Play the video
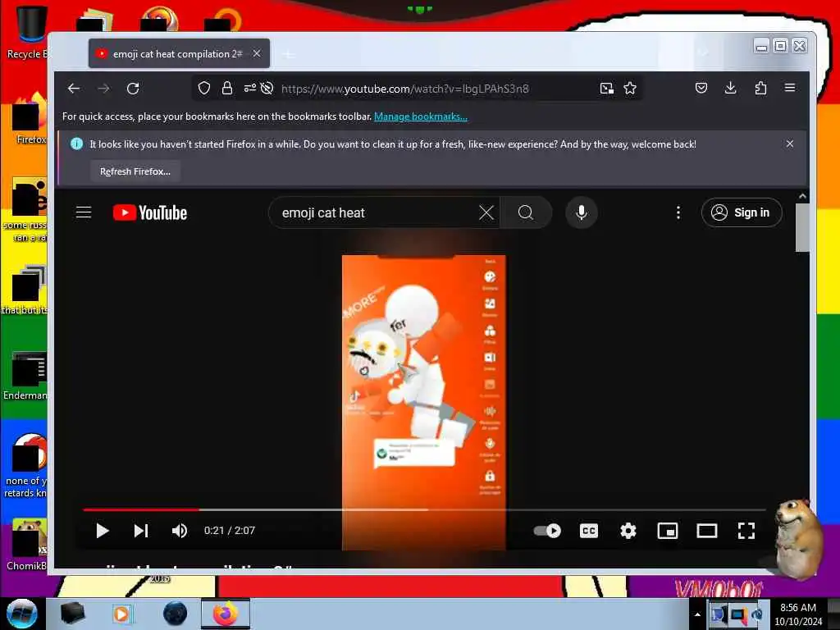 click(x=102, y=531)
